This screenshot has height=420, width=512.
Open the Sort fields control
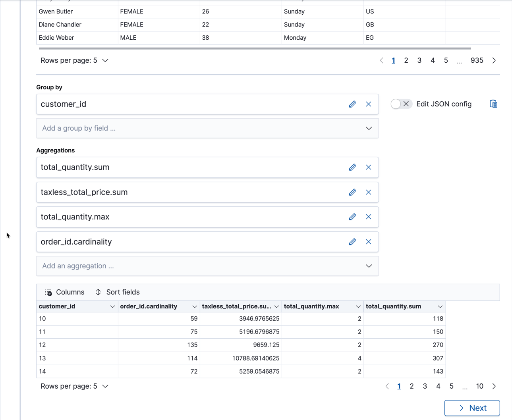tap(118, 292)
